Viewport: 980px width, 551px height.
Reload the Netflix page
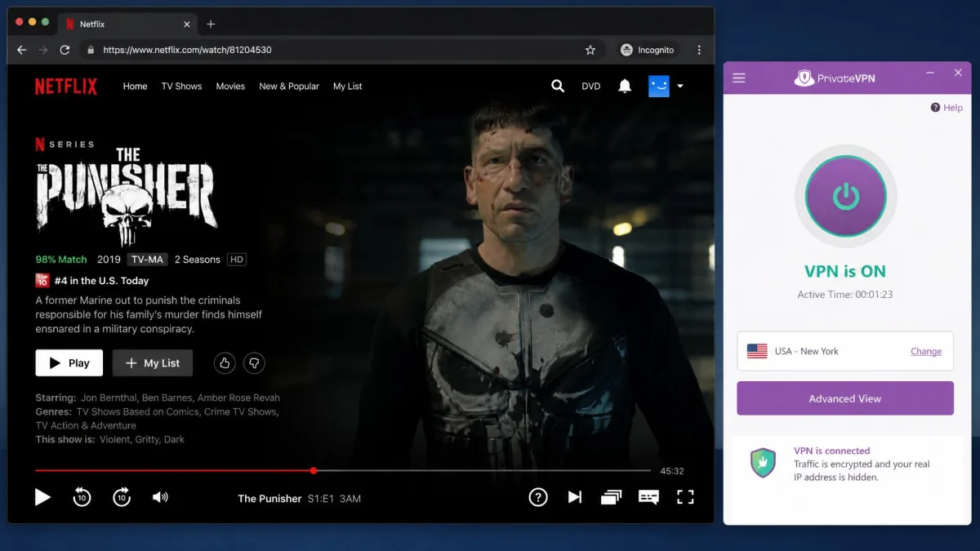tap(65, 50)
